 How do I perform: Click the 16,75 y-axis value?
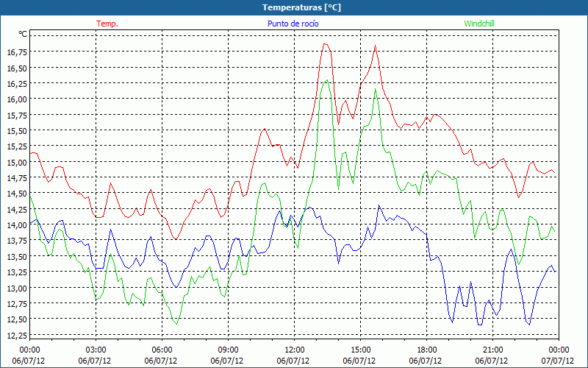click(x=17, y=52)
